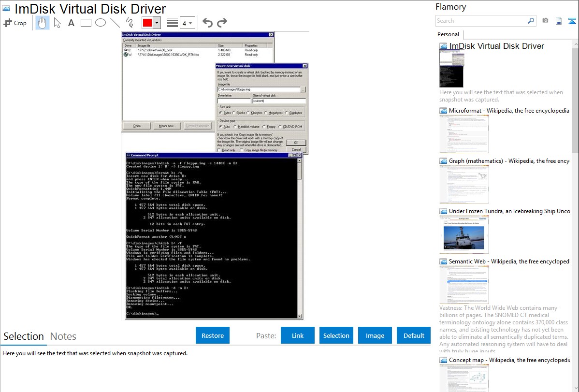Choose the arrow pointer tool

(x=57, y=23)
